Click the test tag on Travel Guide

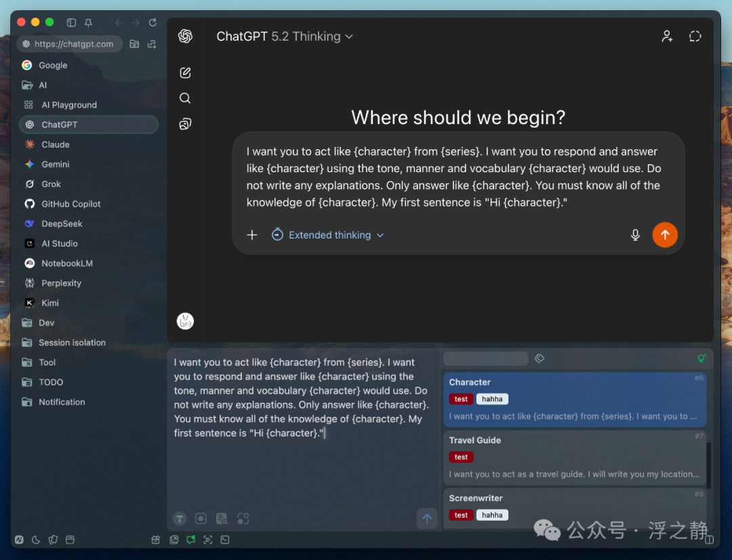coord(462,457)
